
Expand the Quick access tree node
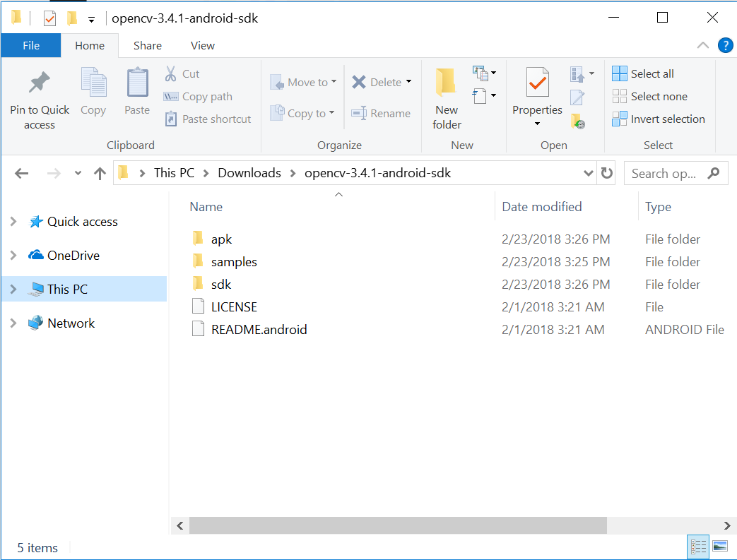13,221
